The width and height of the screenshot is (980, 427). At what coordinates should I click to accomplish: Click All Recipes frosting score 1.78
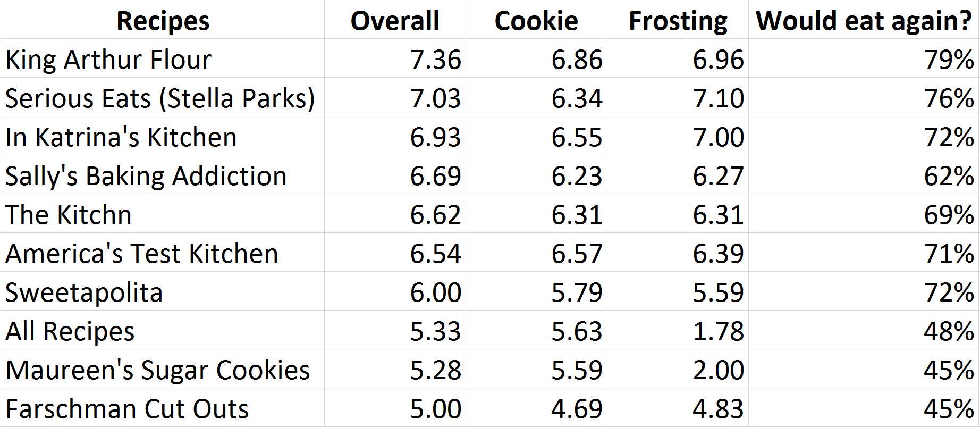pos(678,330)
